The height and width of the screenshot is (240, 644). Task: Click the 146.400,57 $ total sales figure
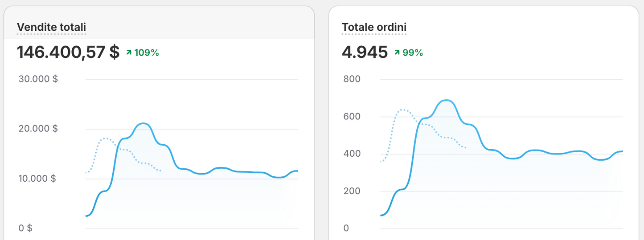pos(68,53)
